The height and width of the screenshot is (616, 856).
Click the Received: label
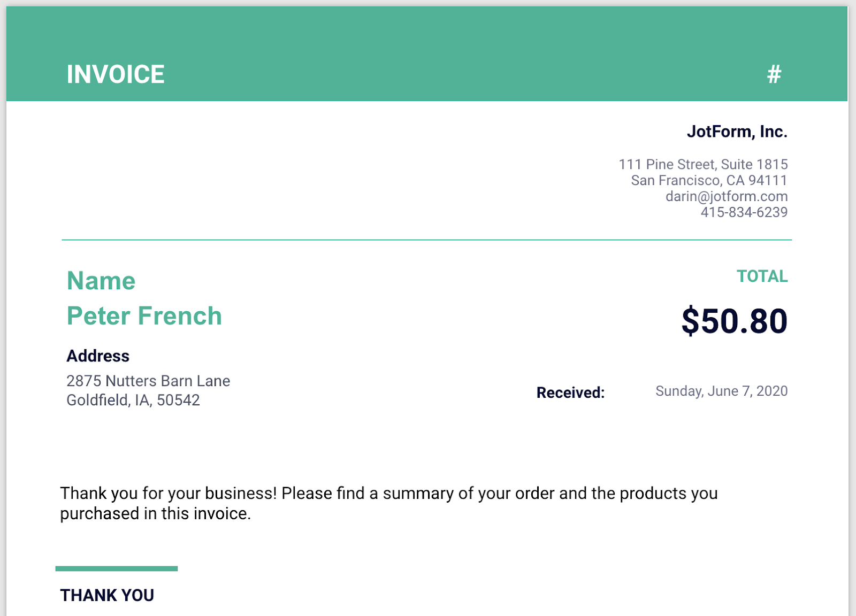(570, 392)
